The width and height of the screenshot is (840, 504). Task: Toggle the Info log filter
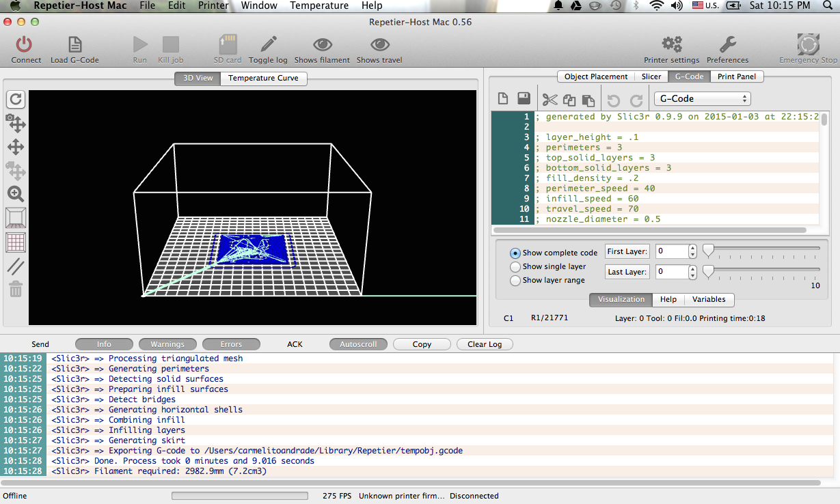click(104, 344)
